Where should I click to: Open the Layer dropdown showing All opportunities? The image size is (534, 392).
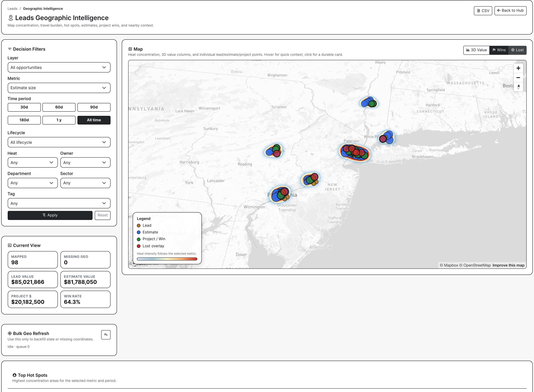coord(59,67)
